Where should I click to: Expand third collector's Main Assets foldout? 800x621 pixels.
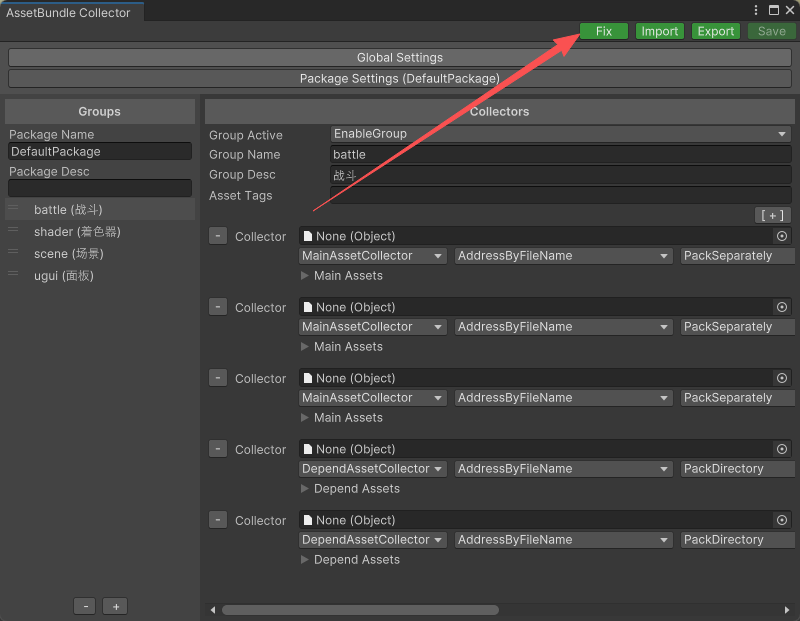[305, 417]
